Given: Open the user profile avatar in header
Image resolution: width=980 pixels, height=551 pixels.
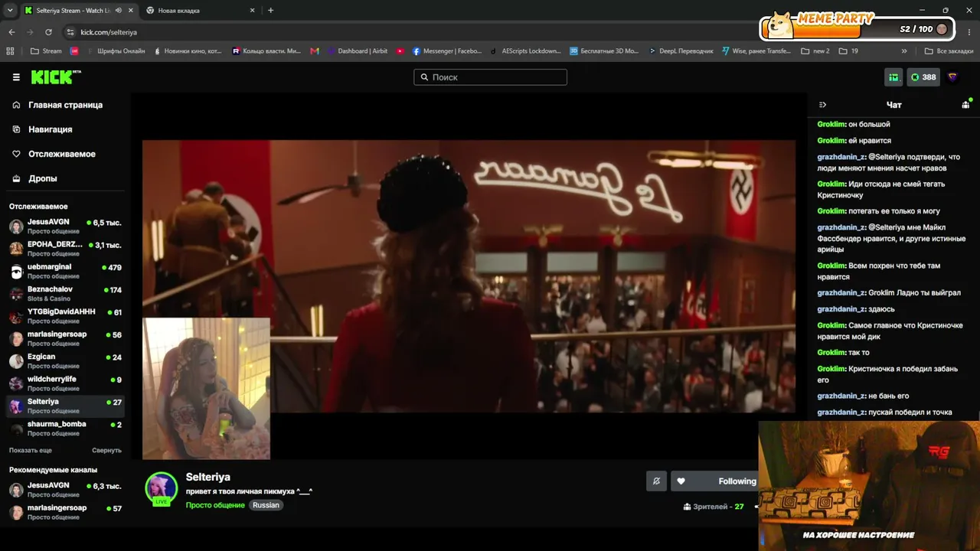Looking at the screenshot, I should click(x=953, y=77).
